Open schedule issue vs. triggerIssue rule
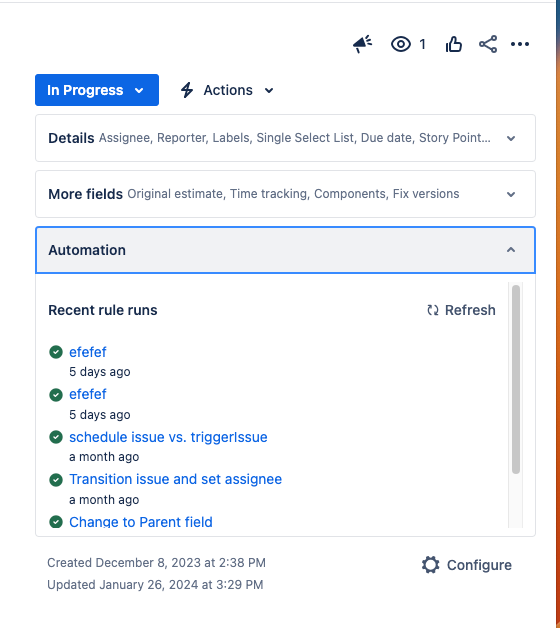Screen dimensions: 560x628 click(168, 437)
